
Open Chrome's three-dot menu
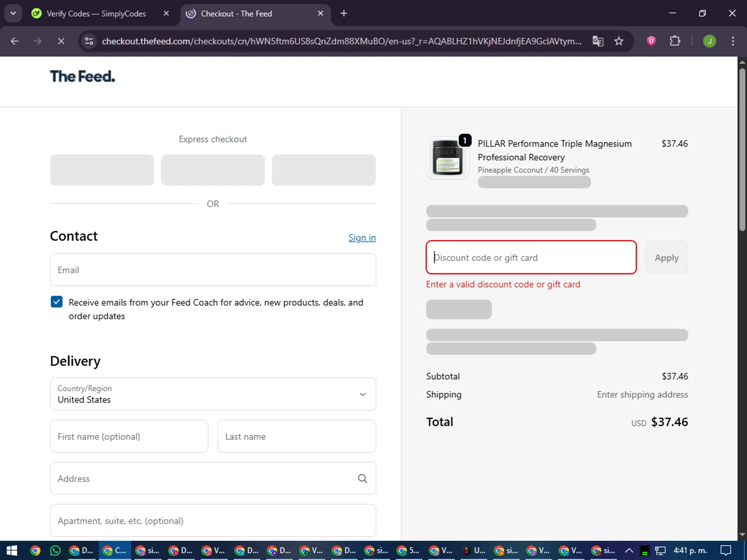click(x=733, y=41)
